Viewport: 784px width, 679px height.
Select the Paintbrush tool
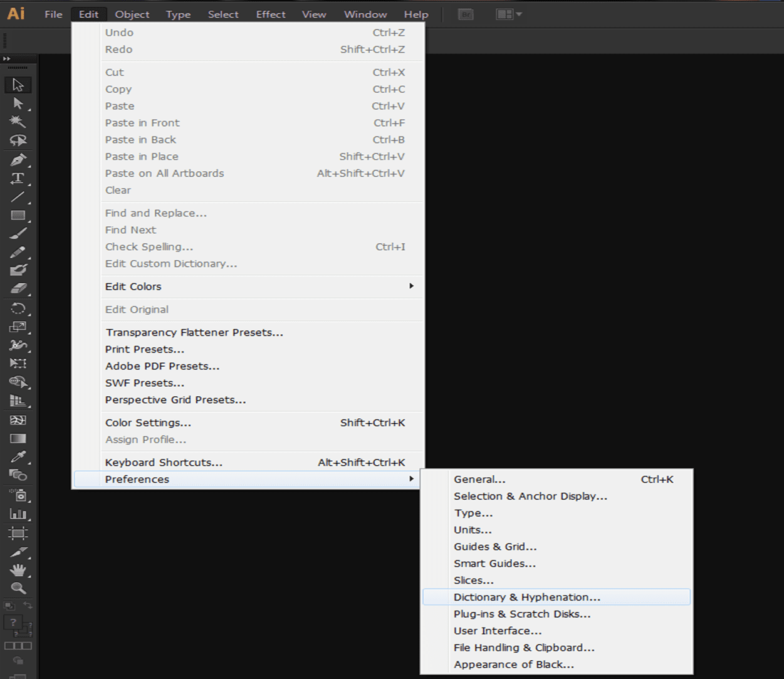(x=18, y=234)
